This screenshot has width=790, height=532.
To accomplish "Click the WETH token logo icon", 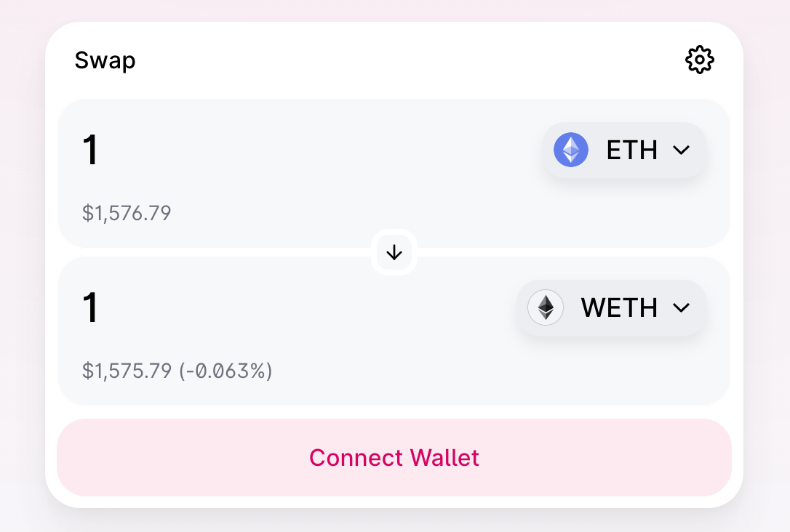I will click(x=546, y=307).
